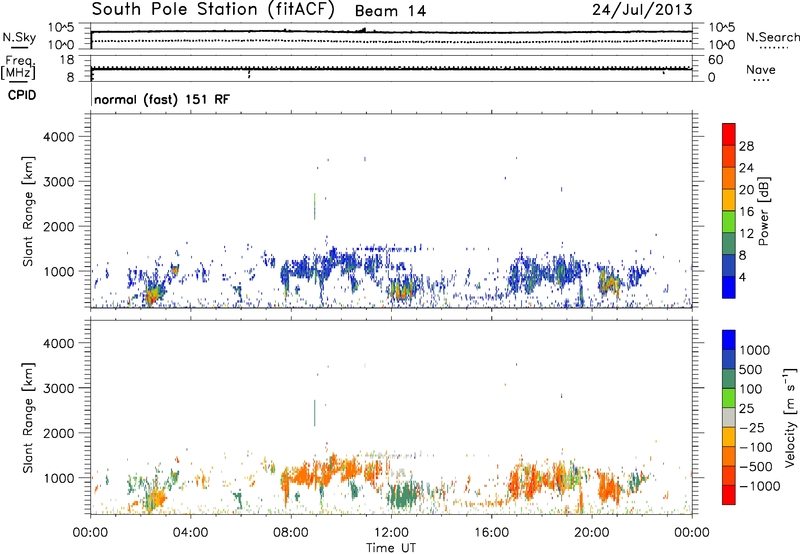Click the 'Freq. [MHz]' label
The image size is (800, 554).
[x=18, y=67]
